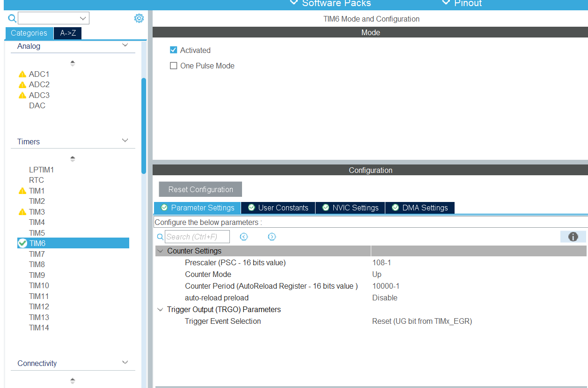Open the Pinout dropdown menu
The image size is (588, 388).
click(462, 4)
